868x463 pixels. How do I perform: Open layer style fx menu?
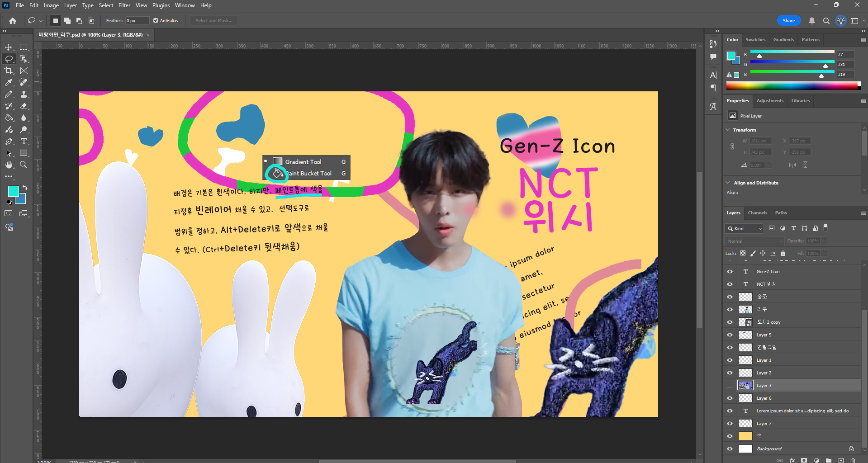(792, 460)
